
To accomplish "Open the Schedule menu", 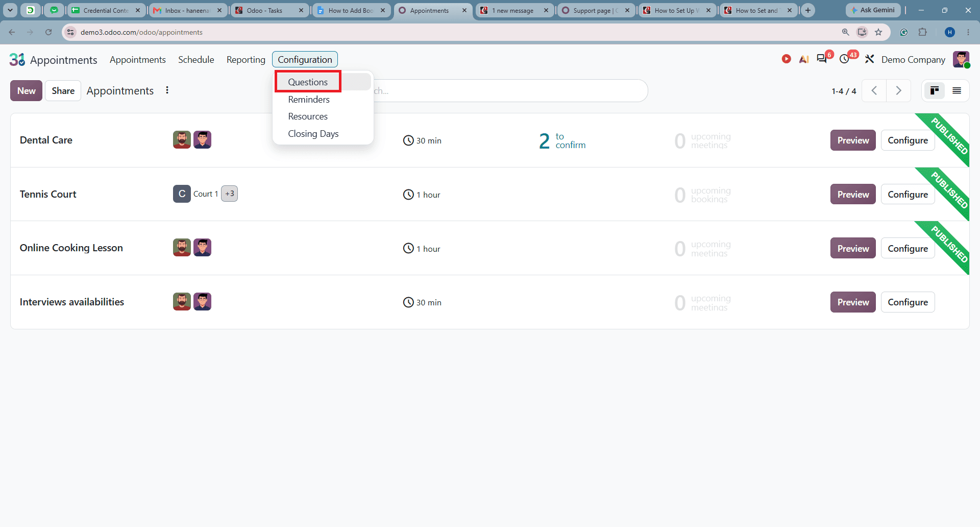I will [x=196, y=59].
